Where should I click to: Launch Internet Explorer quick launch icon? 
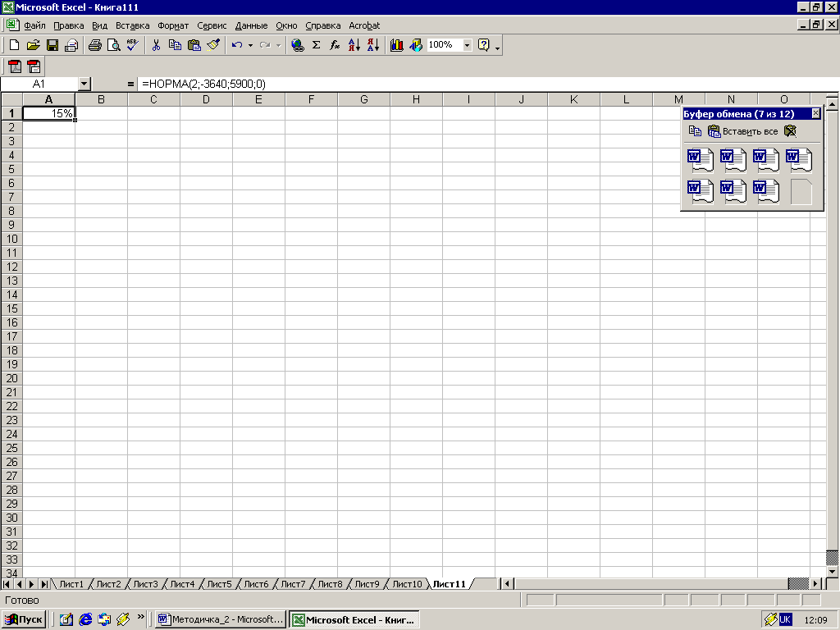coord(85,619)
